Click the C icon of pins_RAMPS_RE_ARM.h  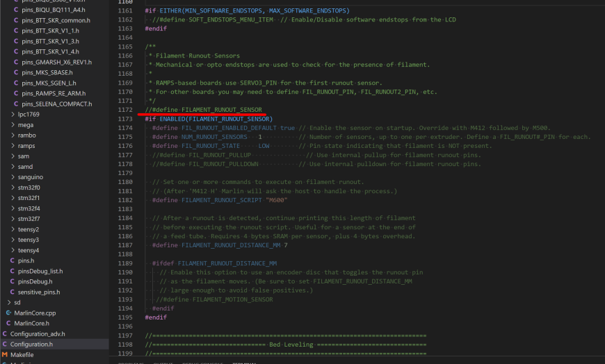pyautogui.click(x=16, y=93)
